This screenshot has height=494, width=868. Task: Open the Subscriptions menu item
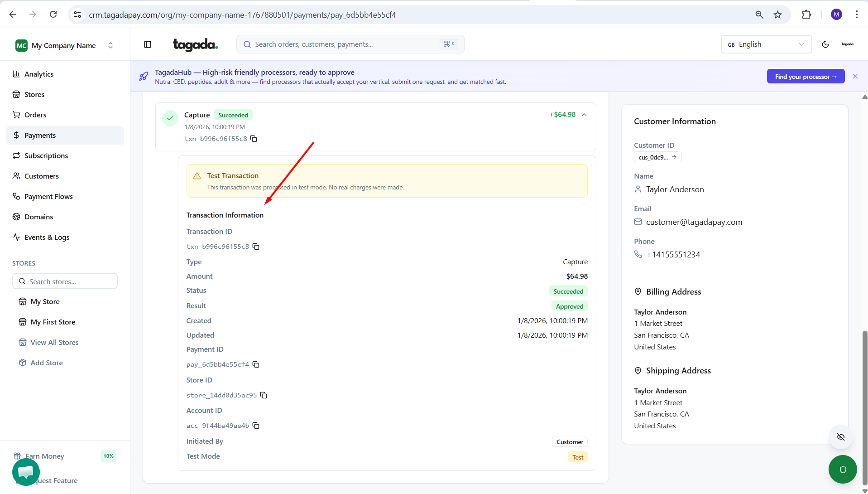tap(46, 155)
